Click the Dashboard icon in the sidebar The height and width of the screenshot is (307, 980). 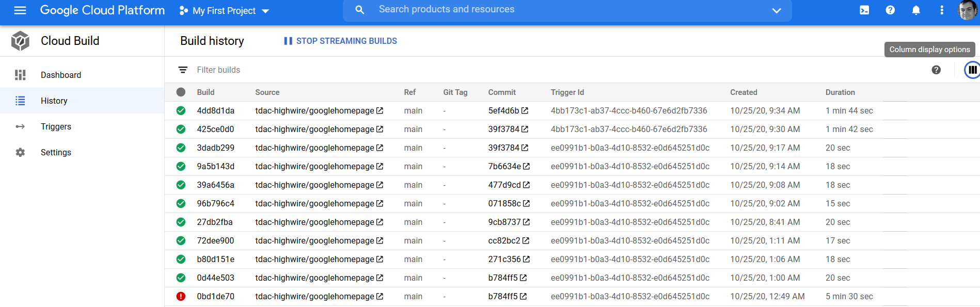click(x=20, y=75)
